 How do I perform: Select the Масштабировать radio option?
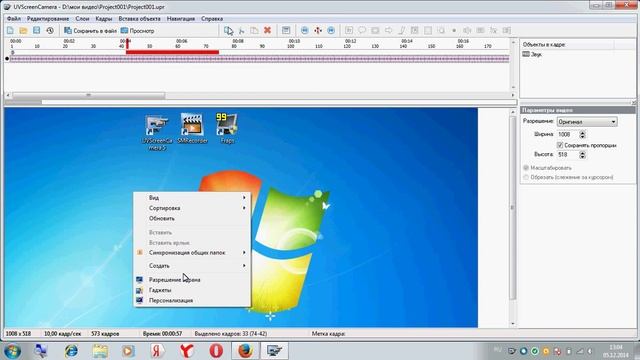click(x=526, y=168)
